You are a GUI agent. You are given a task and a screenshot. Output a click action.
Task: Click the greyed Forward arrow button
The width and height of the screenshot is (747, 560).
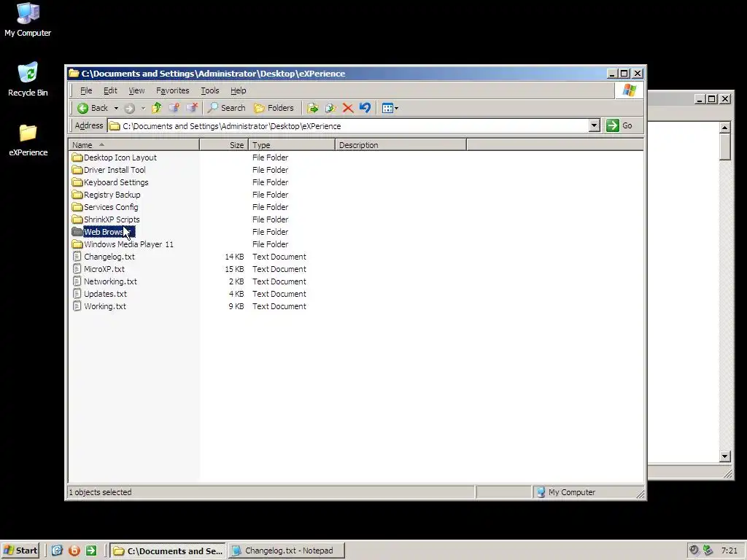(129, 108)
